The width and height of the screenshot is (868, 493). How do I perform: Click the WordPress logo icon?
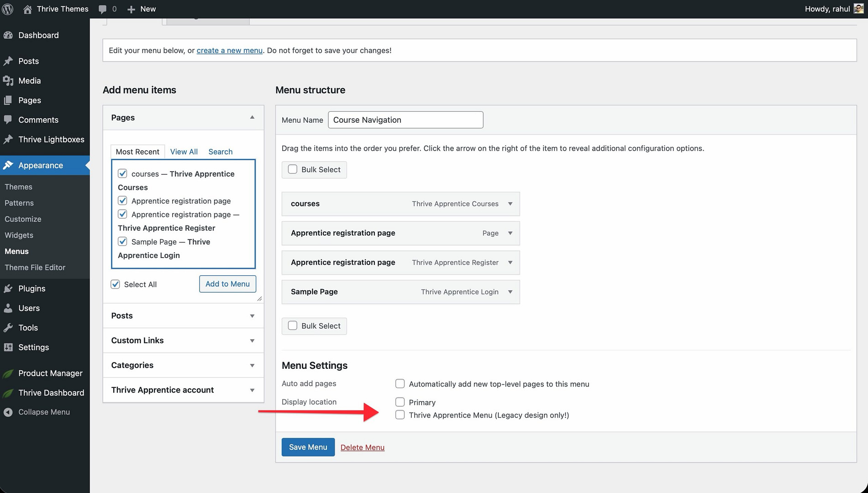8,9
